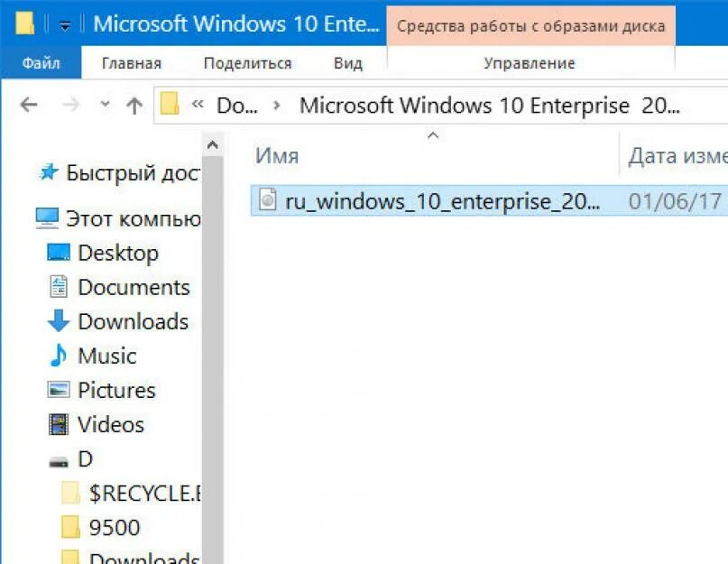Go back with the left arrow button
This screenshot has width=728, height=564.
29,105
